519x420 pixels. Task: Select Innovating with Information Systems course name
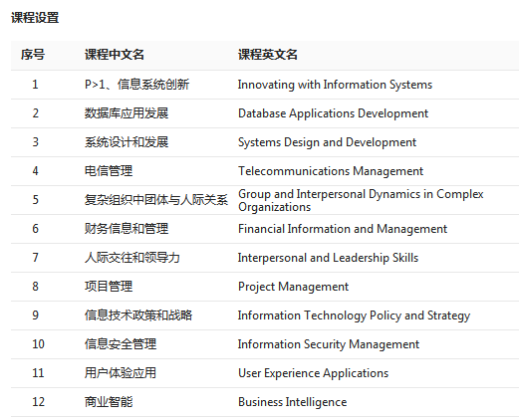pos(335,85)
